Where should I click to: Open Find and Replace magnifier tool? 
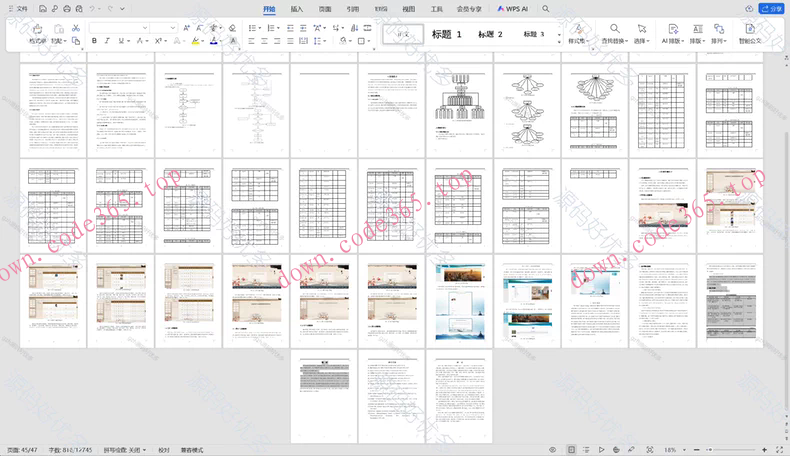(x=614, y=33)
